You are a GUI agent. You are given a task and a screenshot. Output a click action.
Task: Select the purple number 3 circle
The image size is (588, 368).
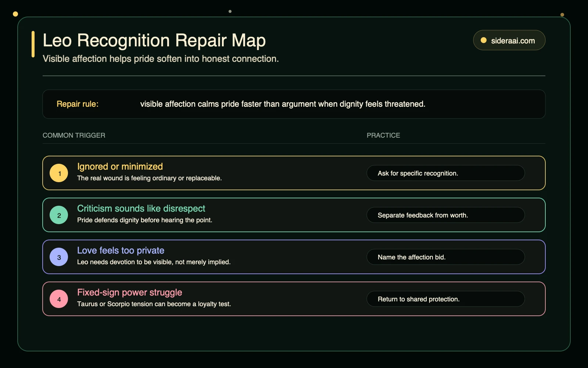click(x=59, y=257)
